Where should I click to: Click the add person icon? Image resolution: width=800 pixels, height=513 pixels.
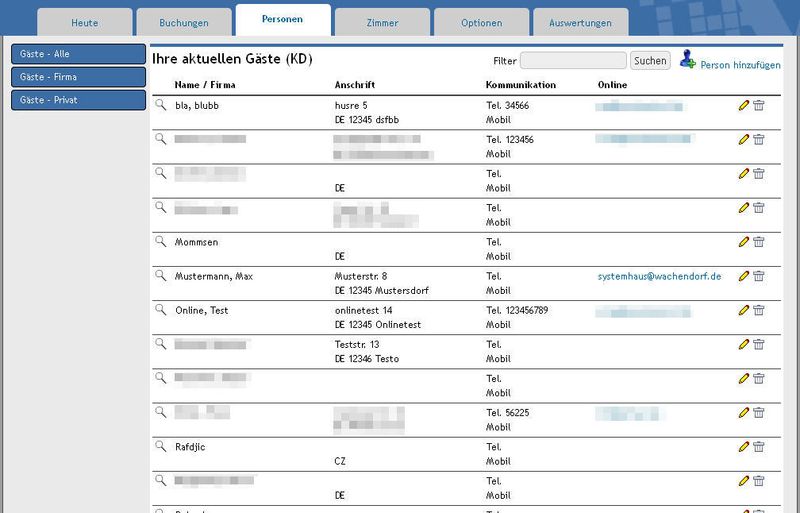click(688, 59)
